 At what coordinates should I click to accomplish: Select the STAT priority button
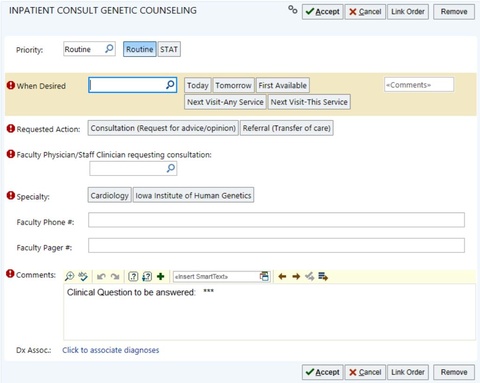coord(169,49)
